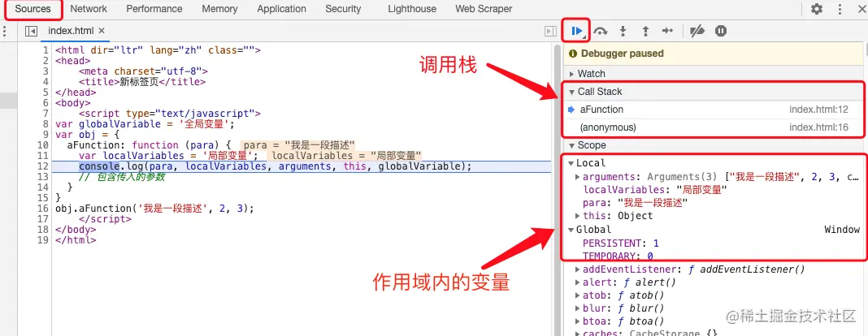The image size is (868, 336).
Task: Switch to the Network tab
Action: pyautogui.click(x=89, y=9)
